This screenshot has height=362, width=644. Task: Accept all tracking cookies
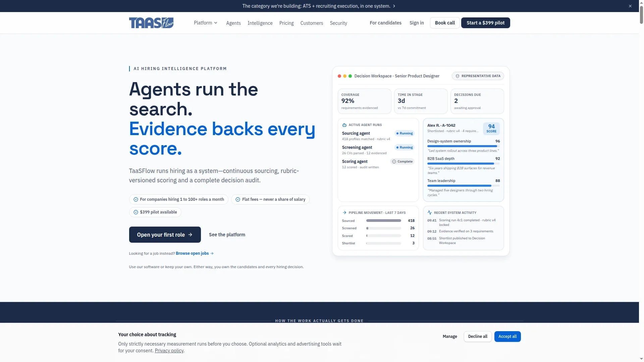[x=507, y=337]
